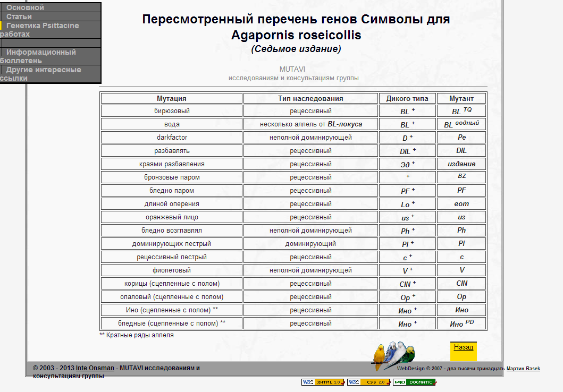Image resolution: width=563 pixels, height=392 pixels.
Task: Select the разбавлять mutation cell
Action: 172,151
